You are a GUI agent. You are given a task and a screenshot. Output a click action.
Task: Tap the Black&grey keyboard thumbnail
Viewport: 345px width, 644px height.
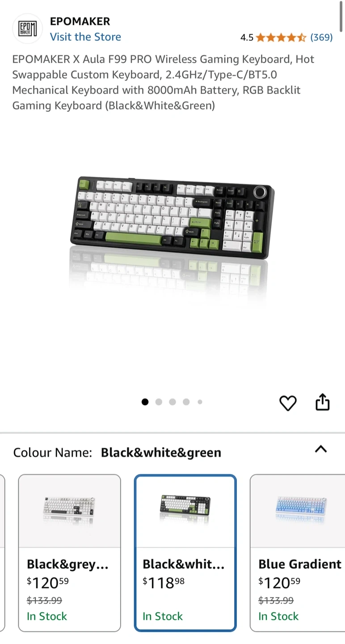[x=69, y=510]
